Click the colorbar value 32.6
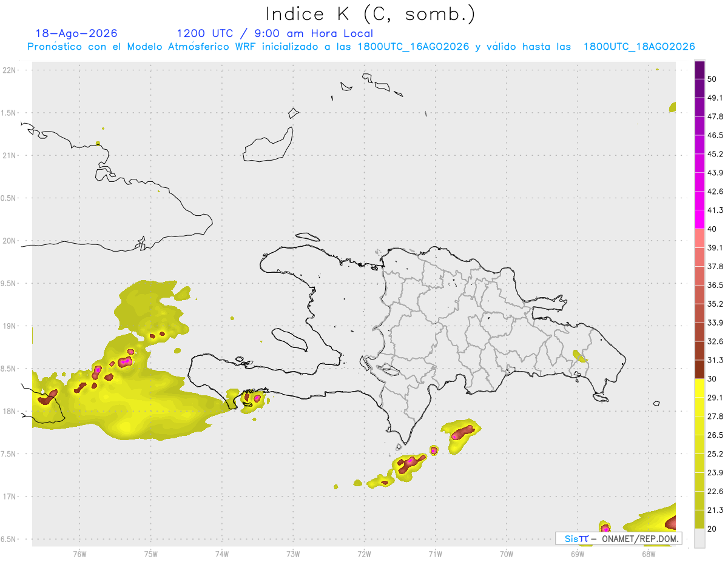Image resolution: width=728 pixels, height=562 pixels. (x=715, y=341)
